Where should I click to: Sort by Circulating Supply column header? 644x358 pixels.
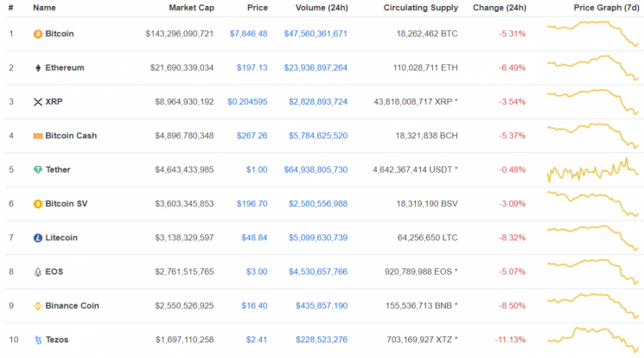[x=421, y=8]
